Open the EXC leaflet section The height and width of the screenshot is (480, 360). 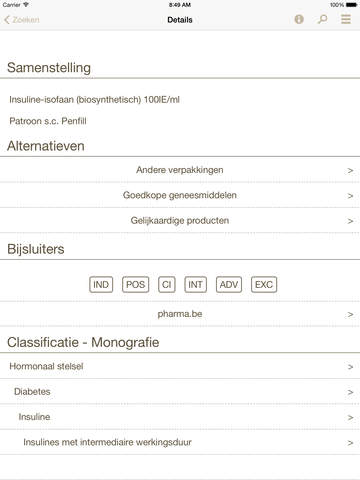[x=264, y=285]
